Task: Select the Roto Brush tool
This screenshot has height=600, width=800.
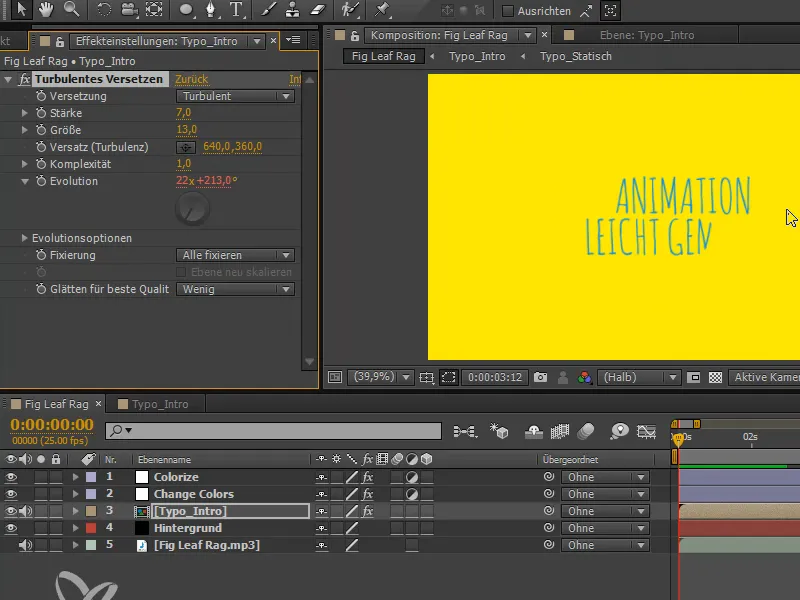Action: [x=351, y=9]
